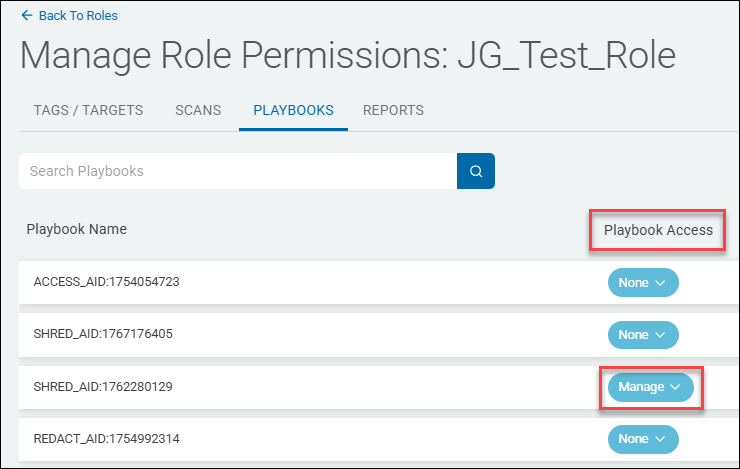
Task: Click the chevron on the Manage pill
Action: click(676, 387)
